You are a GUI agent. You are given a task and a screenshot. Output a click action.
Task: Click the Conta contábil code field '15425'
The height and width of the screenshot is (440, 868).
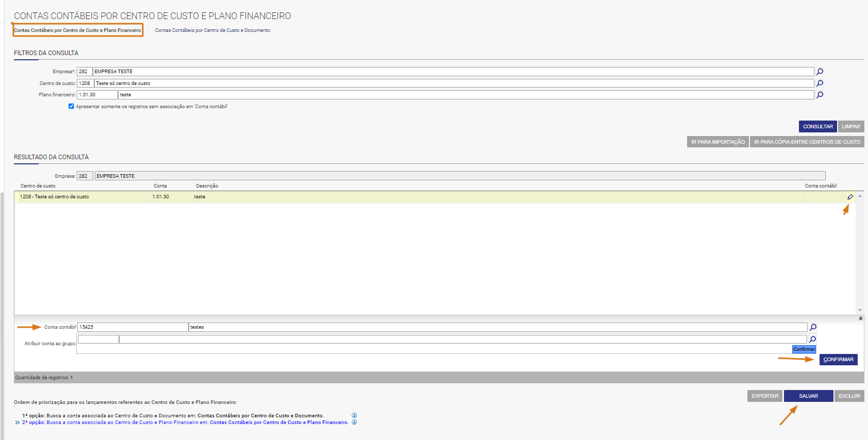(133, 327)
